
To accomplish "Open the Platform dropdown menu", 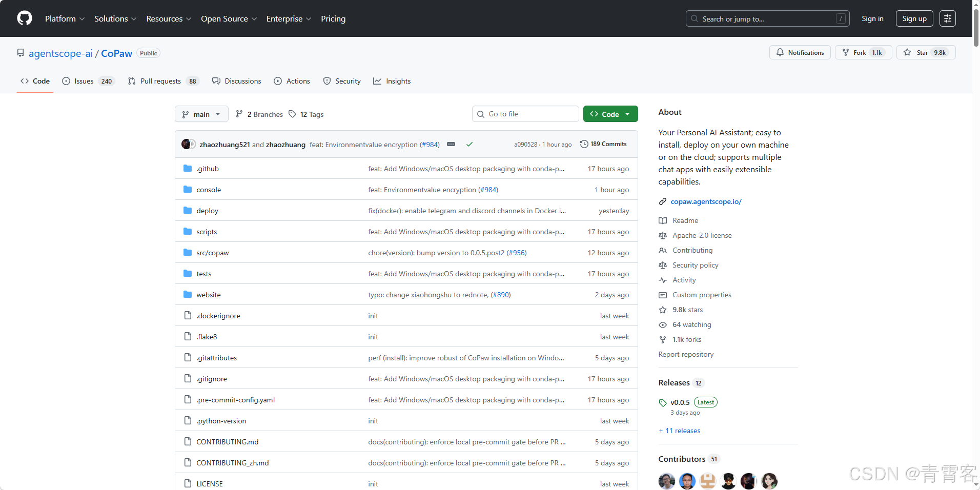I will pyautogui.click(x=65, y=18).
